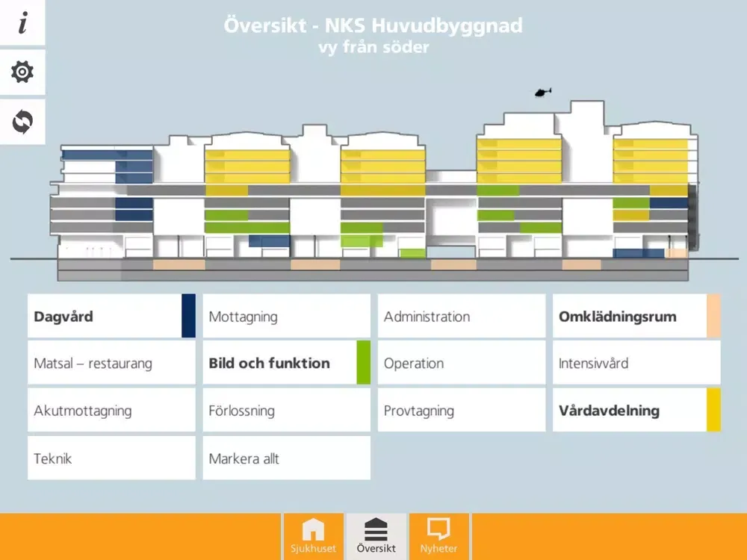Toggle off the Vårdavdelning category
This screenshot has height=560, width=747.
click(636, 410)
